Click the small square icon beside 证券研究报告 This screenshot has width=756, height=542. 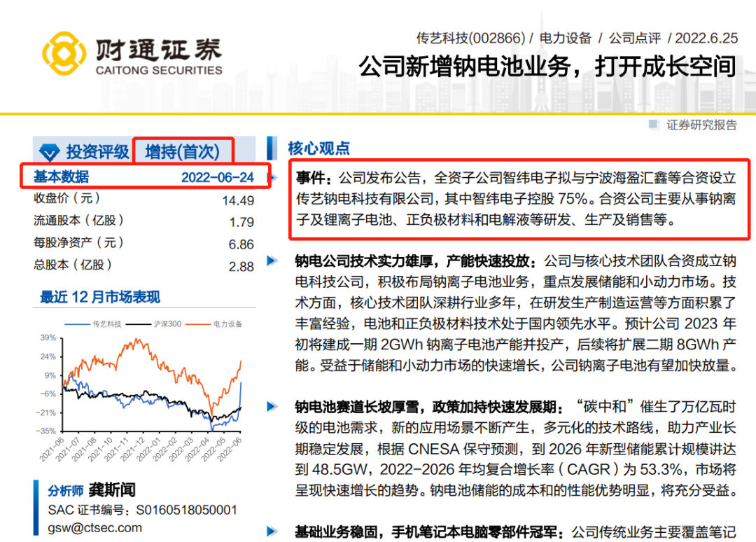point(654,125)
